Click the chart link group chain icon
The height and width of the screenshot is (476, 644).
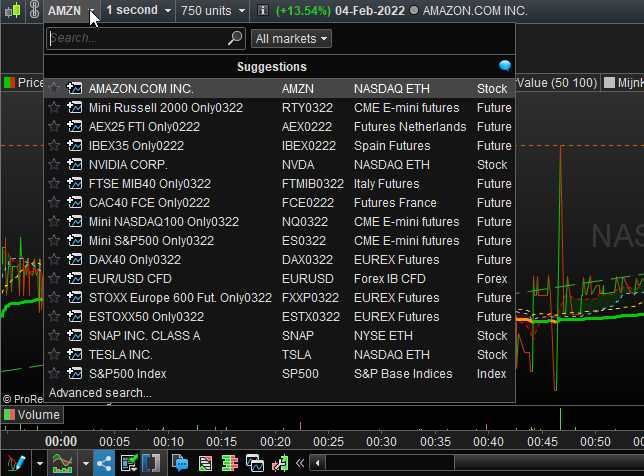pos(34,10)
